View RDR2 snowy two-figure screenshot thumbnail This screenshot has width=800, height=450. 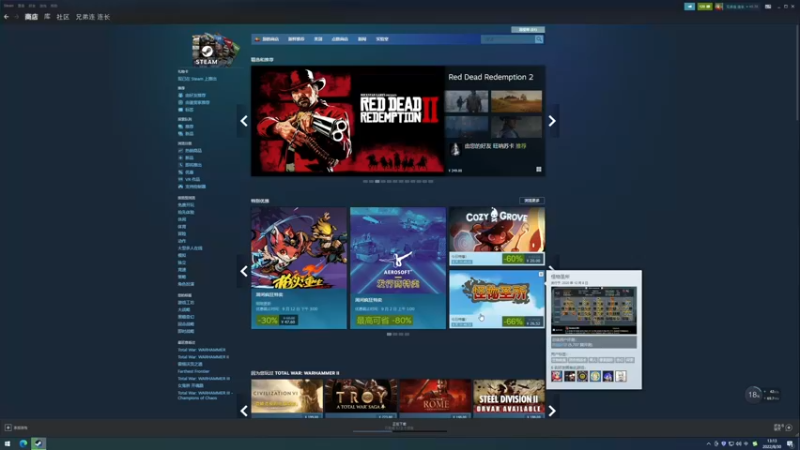[466, 101]
